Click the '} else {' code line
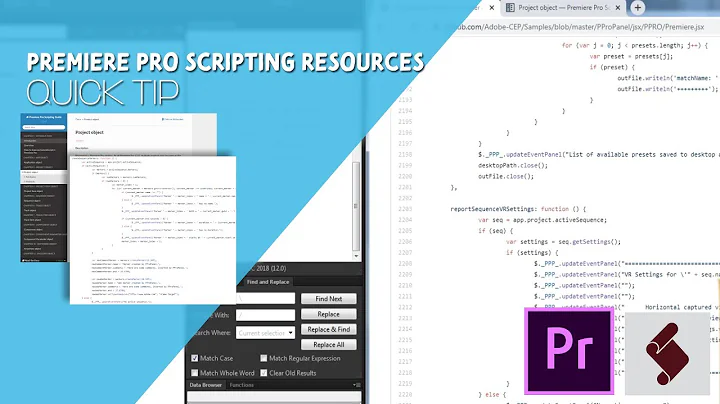This screenshot has height=404, width=720. coord(492,394)
